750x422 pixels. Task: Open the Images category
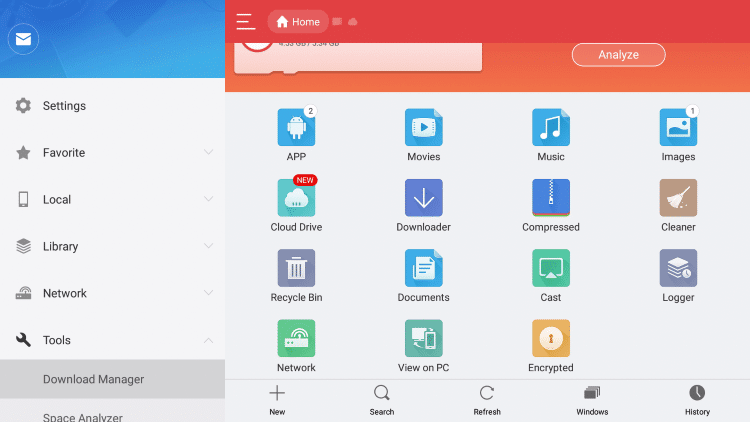tap(678, 127)
